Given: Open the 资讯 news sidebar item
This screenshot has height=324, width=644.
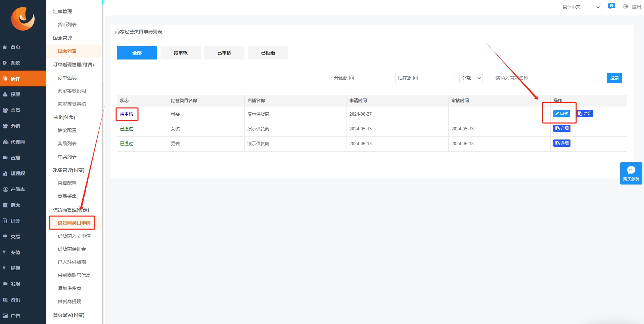Looking at the screenshot, I should point(23,300).
